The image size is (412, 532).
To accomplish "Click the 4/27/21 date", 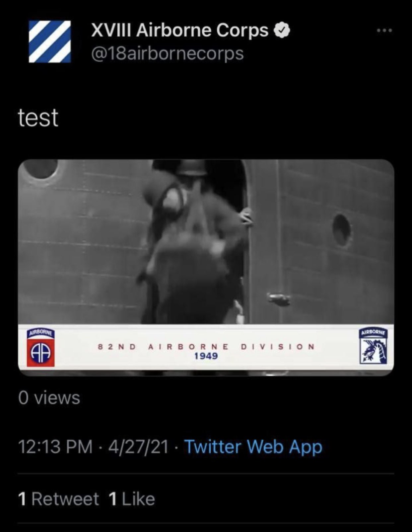I will coord(138,447).
